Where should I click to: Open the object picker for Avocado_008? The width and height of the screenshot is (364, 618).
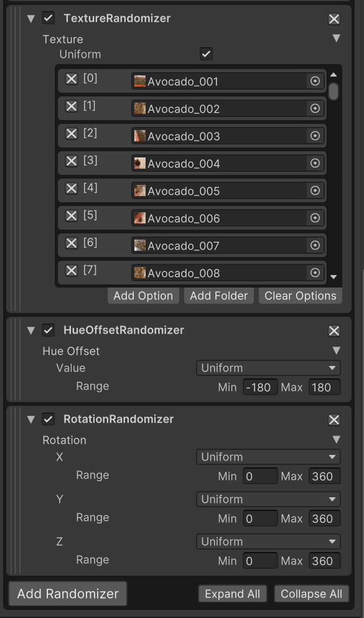click(x=315, y=273)
